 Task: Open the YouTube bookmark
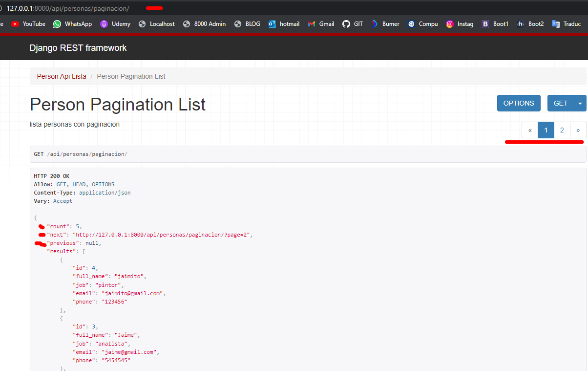[28, 24]
